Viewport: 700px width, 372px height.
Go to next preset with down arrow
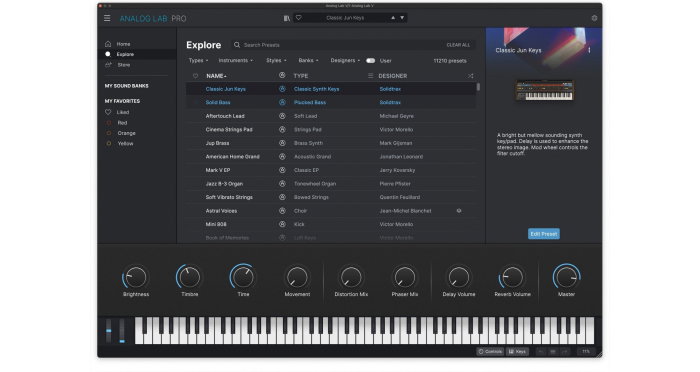[402, 18]
